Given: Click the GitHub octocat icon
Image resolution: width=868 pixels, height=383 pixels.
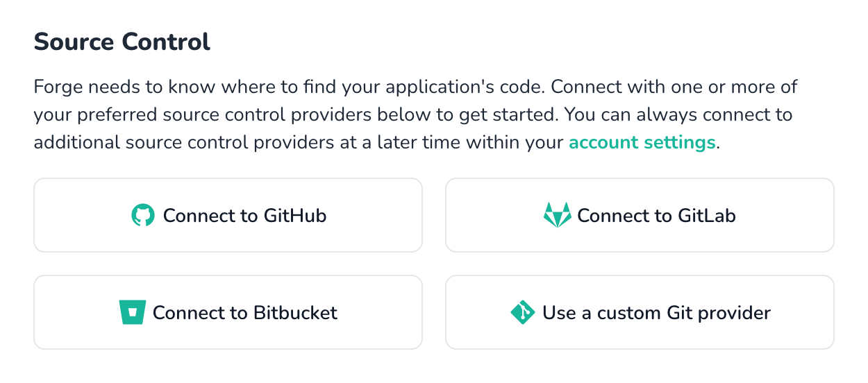Looking at the screenshot, I should point(142,215).
